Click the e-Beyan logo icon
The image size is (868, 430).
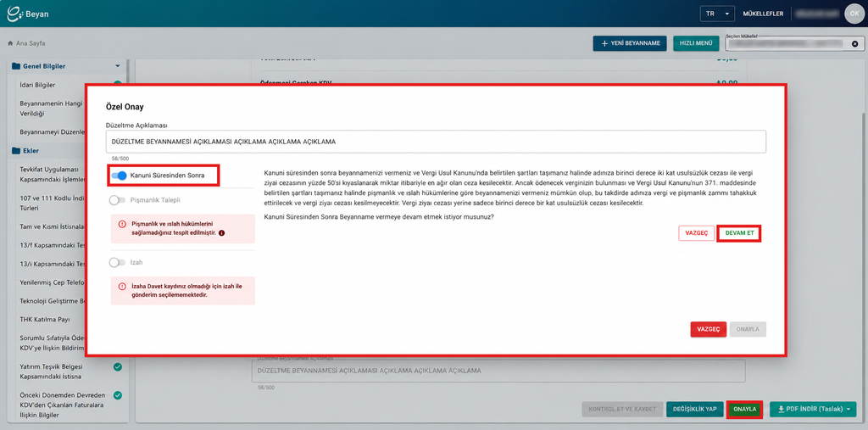pyautogui.click(x=15, y=14)
